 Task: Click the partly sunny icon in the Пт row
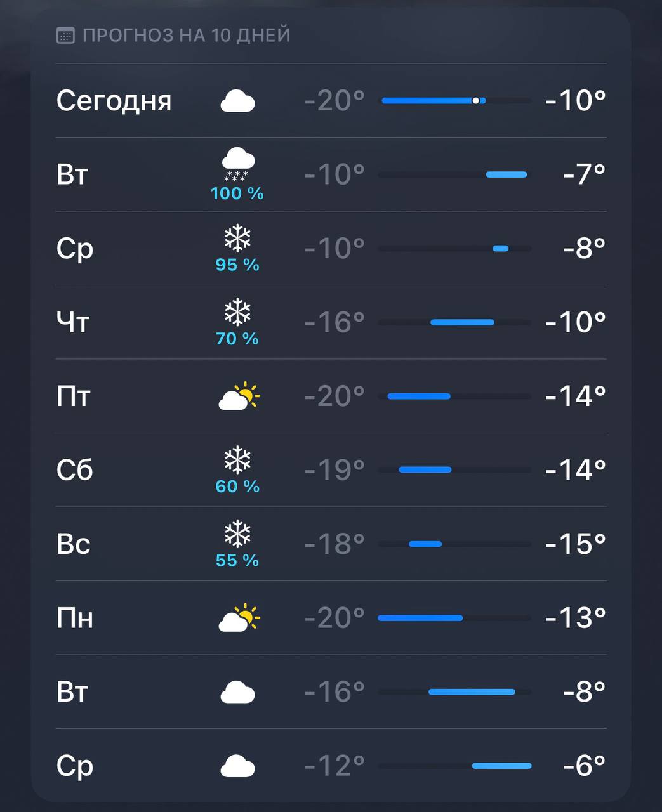pos(239,396)
